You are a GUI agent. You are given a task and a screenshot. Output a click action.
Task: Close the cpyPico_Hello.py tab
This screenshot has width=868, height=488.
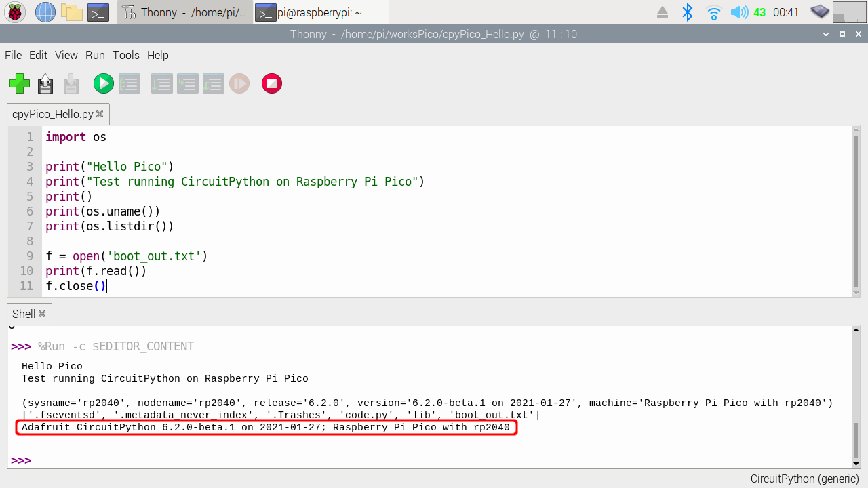100,114
